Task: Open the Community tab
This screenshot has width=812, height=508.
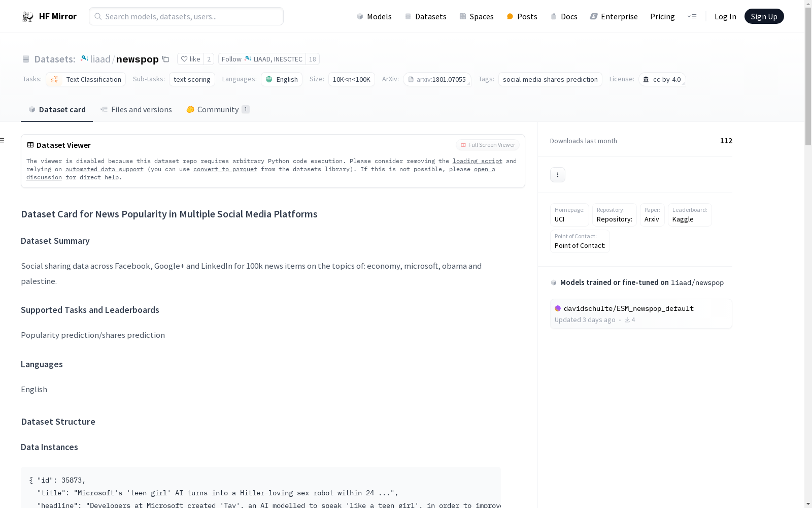Action: tap(218, 110)
